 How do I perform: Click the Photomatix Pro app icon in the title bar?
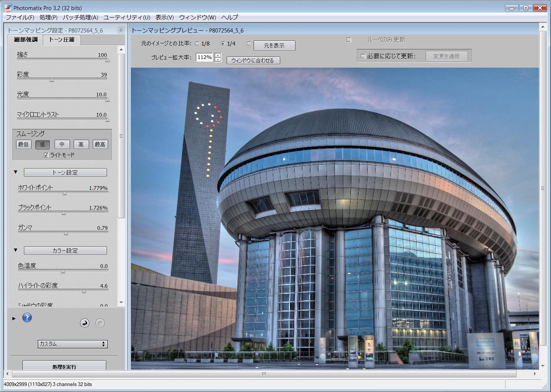7,8
